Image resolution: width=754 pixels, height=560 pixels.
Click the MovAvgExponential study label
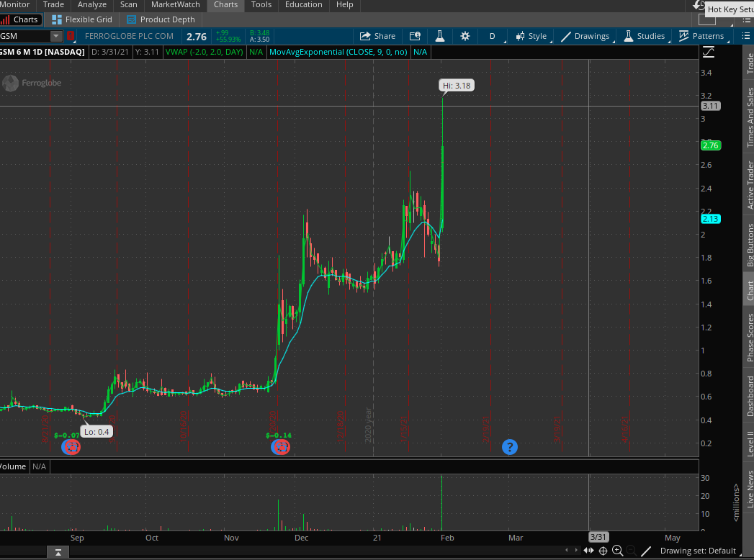click(x=338, y=52)
